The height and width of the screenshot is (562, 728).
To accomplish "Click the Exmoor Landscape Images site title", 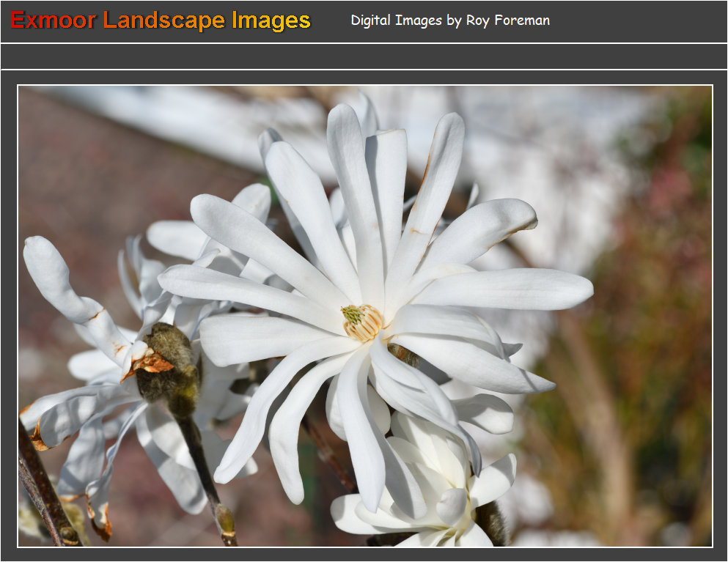I will pos(161,21).
